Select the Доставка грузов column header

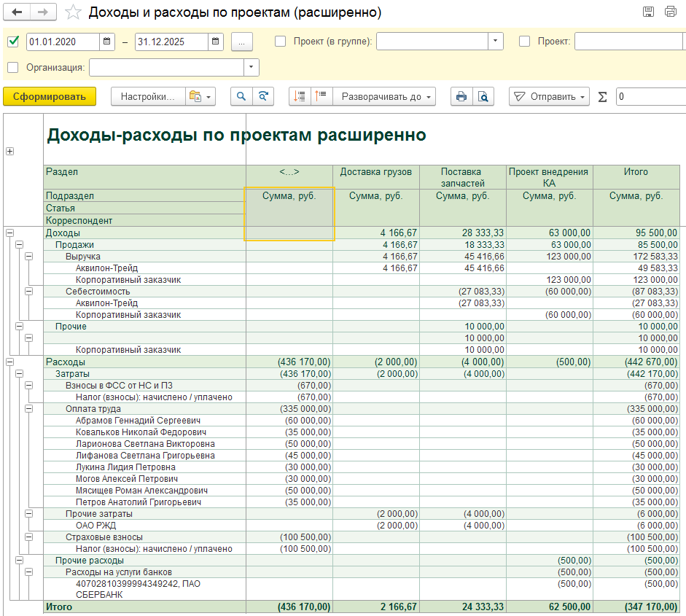click(376, 177)
